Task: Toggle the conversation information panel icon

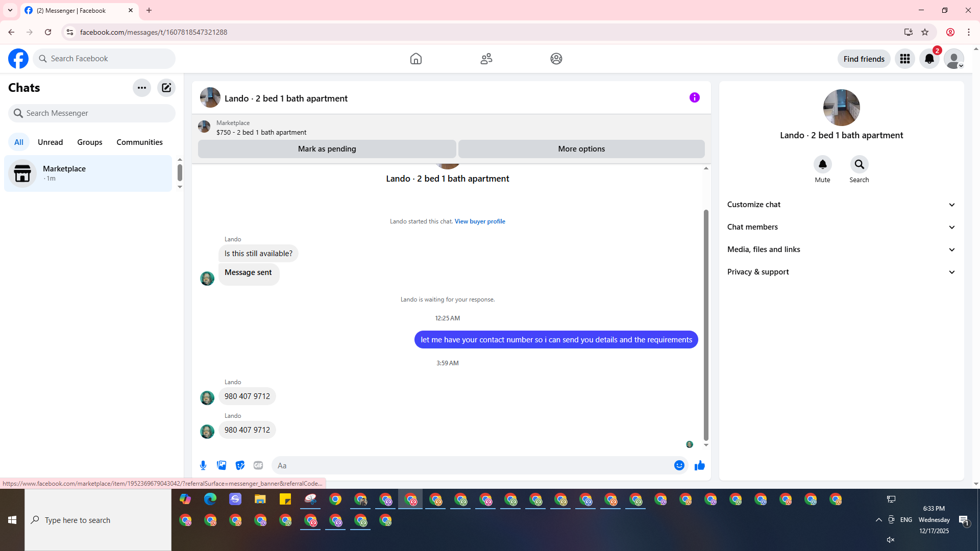Action: pos(694,97)
